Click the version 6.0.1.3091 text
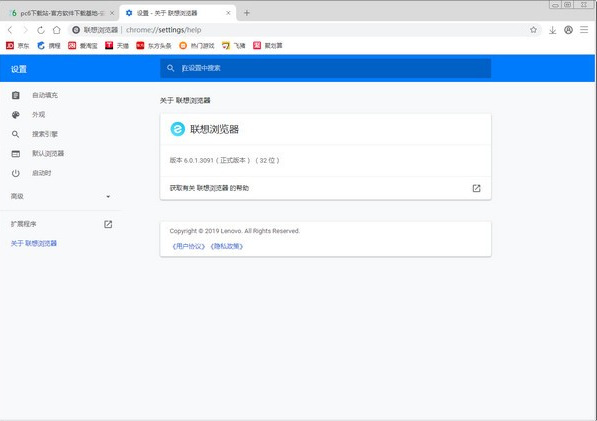This screenshot has width=597, height=421. click(224, 160)
